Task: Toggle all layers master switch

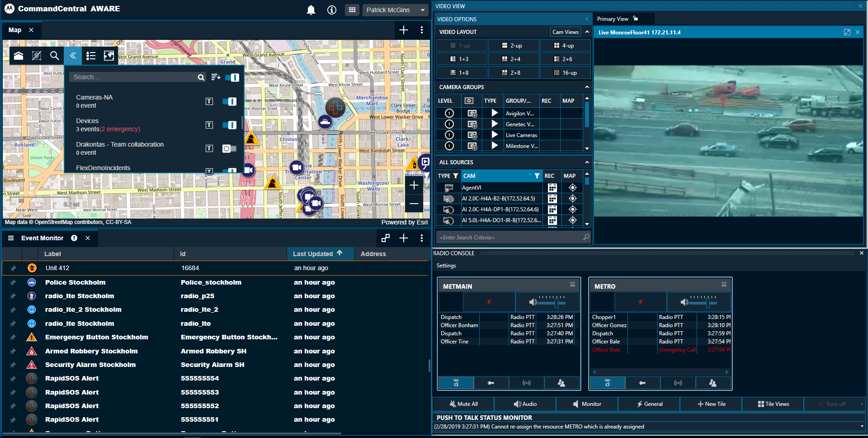Action: tap(232, 77)
